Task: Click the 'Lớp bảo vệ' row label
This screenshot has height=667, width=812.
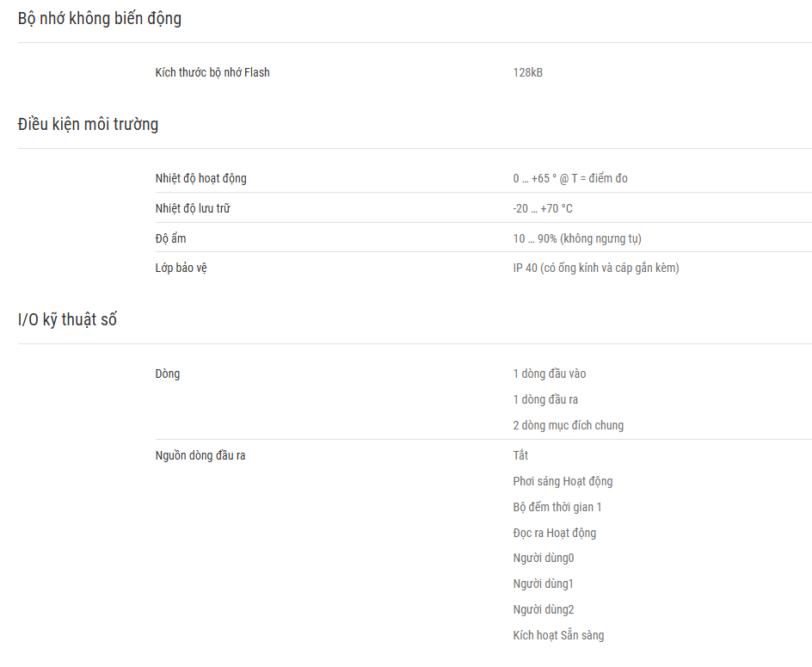Action: pos(181,268)
